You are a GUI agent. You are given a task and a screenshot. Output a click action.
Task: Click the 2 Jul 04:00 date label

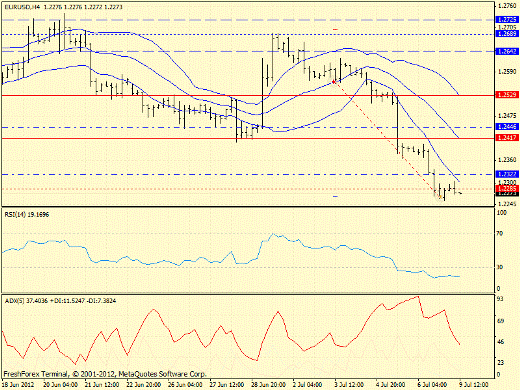coord(307,385)
